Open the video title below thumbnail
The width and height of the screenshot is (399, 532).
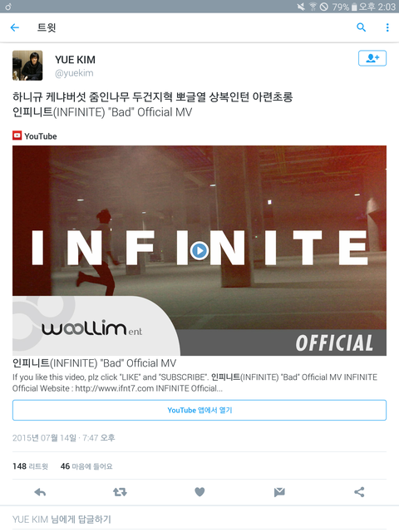(x=94, y=363)
